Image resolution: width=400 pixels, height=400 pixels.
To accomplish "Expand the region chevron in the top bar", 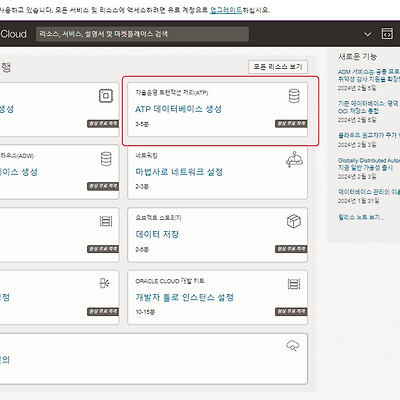I will [367, 34].
